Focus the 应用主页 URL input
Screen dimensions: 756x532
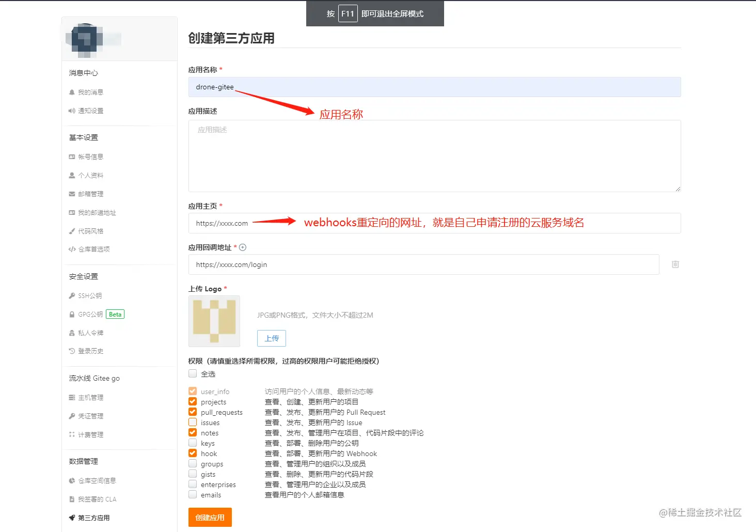click(x=434, y=223)
